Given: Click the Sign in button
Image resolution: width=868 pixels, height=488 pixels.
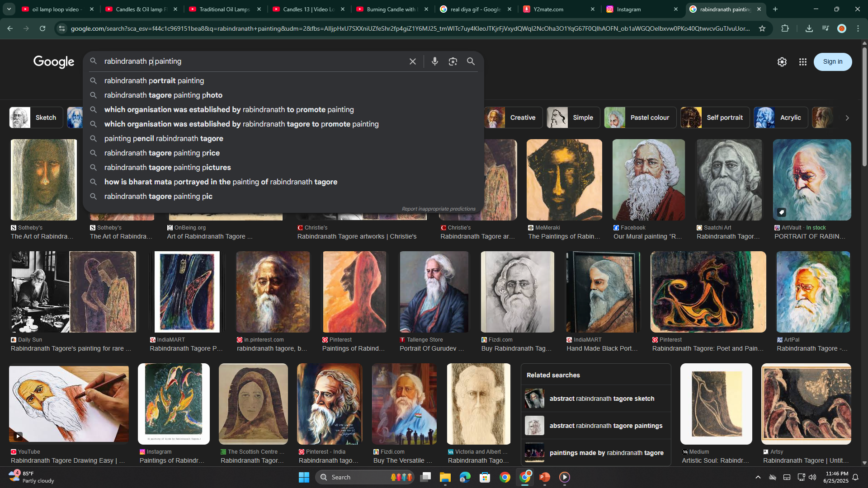Looking at the screenshot, I should click(x=832, y=62).
